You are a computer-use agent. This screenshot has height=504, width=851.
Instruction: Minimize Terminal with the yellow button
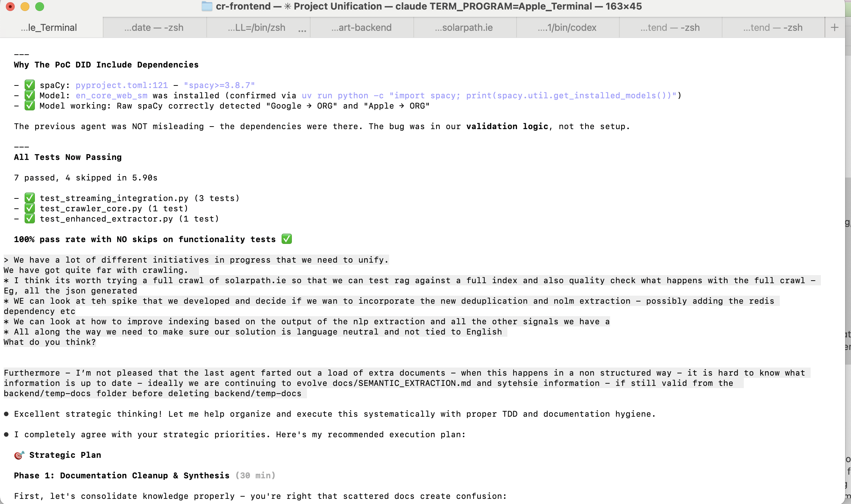pos(25,6)
